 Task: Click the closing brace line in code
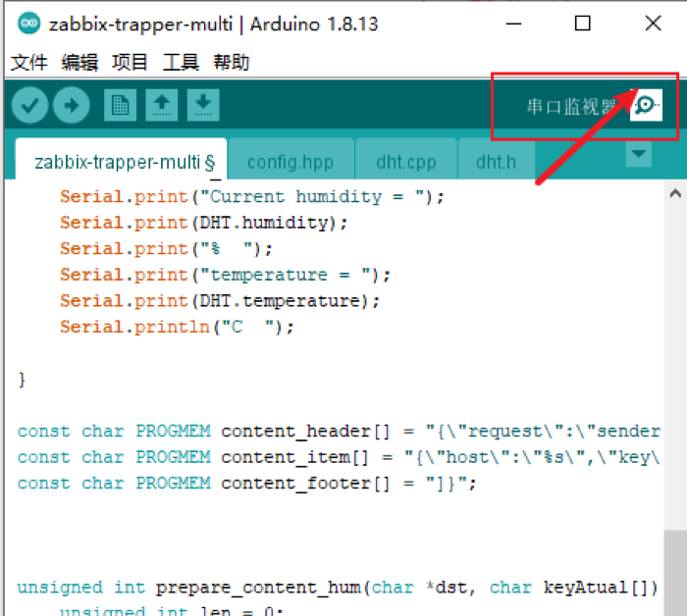pos(22,380)
